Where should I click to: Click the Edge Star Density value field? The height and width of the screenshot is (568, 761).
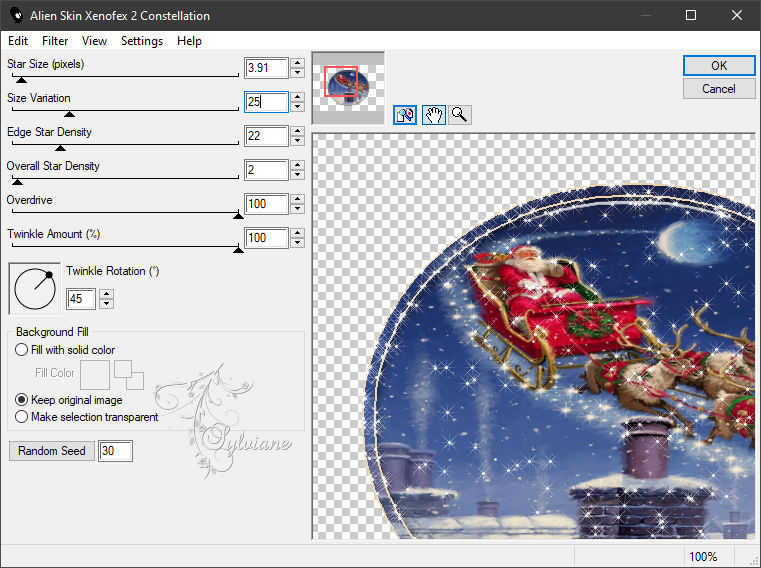[x=266, y=136]
